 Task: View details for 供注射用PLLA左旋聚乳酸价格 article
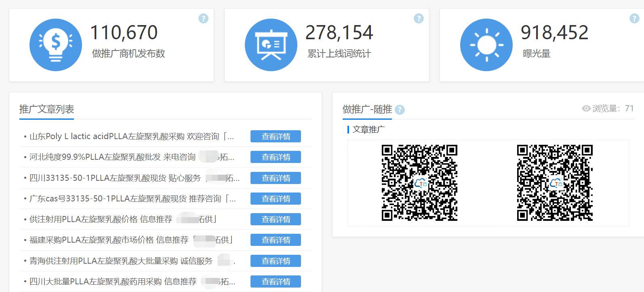point(276,219)
